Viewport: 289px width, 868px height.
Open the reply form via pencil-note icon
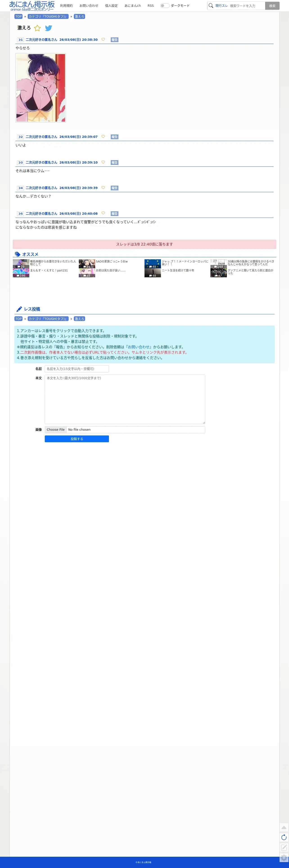point(284,847)
